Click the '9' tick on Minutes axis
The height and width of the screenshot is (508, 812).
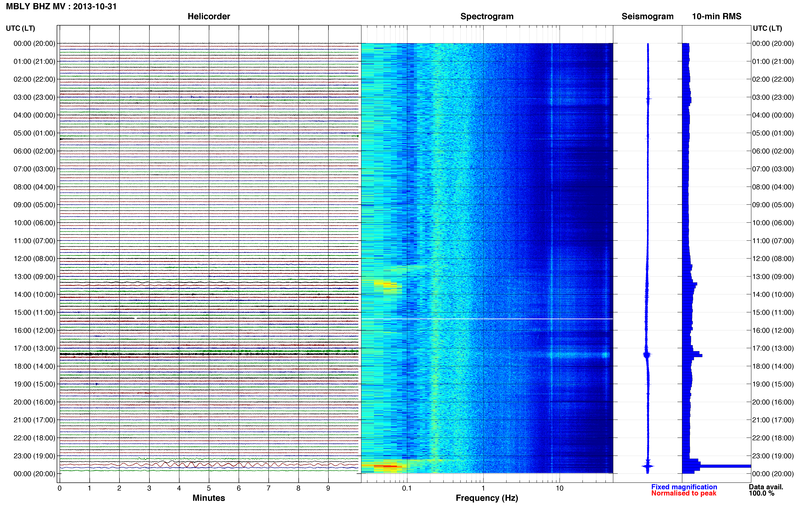coord(328,488)
